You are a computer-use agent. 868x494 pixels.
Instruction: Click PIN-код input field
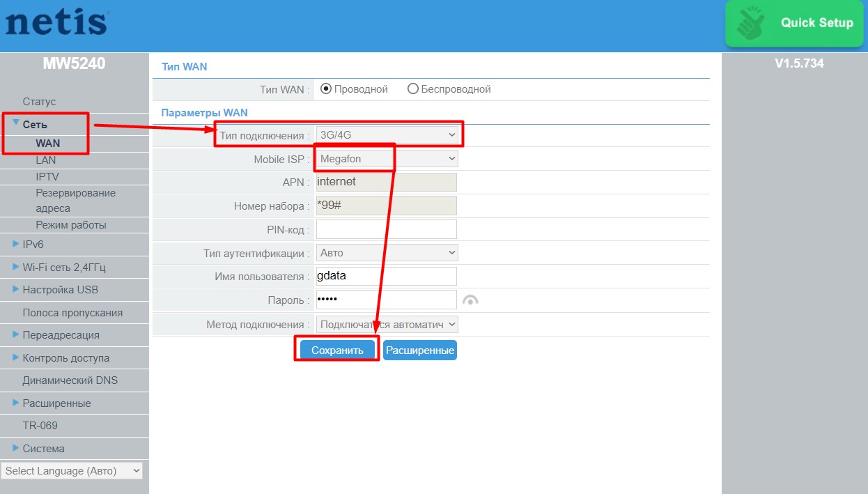(387, 229)
